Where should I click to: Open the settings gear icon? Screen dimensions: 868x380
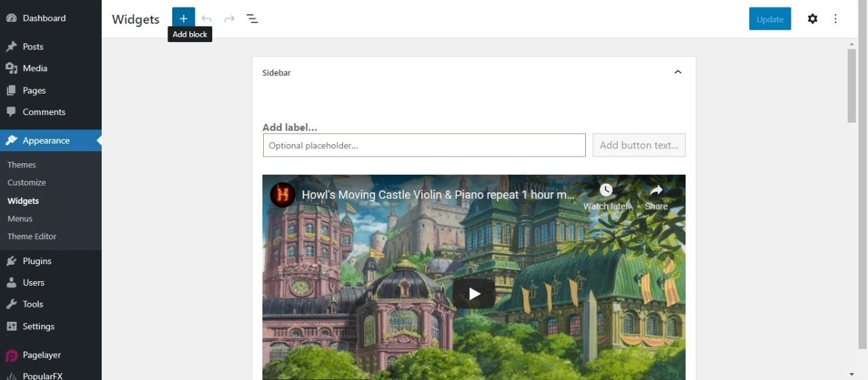(812, 19)
